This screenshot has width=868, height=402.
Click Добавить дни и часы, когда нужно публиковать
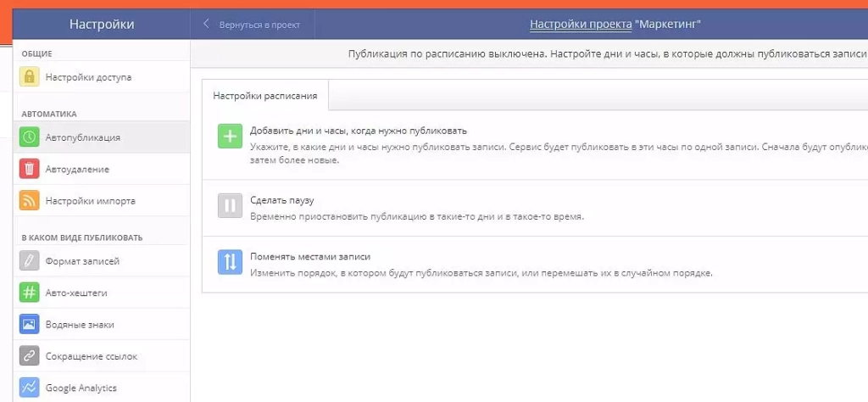click(359, 131)
